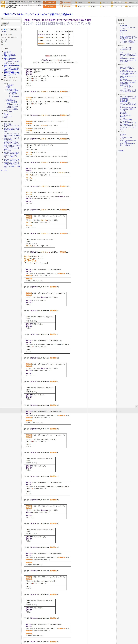The image size is (138, 644).
Task: Click the 攻防強化 TYPE table cell
Action: pos(62,41)
